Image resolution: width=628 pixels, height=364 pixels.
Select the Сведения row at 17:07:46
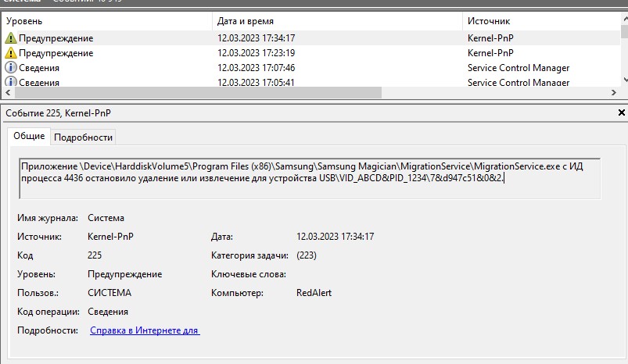point(310,68)
